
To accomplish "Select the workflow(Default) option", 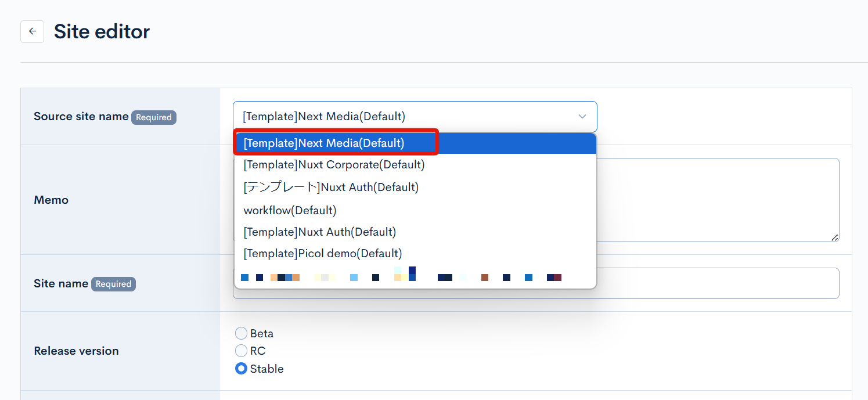I will tap(290, 210).
